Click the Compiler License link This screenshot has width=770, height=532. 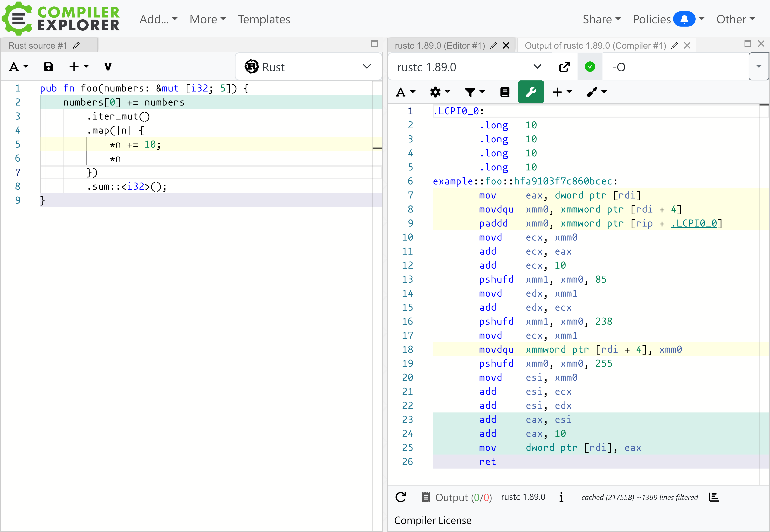[432, 520]
